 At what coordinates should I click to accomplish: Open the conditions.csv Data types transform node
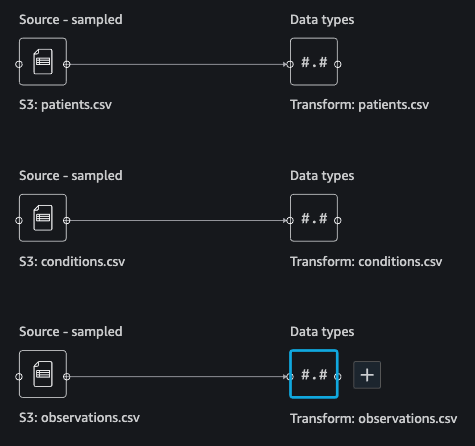point(314,218)
